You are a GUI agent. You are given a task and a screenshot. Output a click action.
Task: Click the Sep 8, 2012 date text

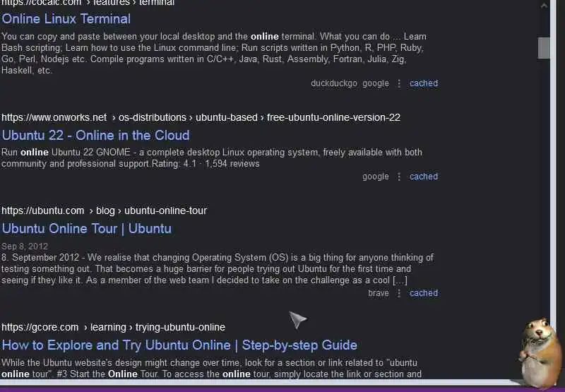(25, 247)
